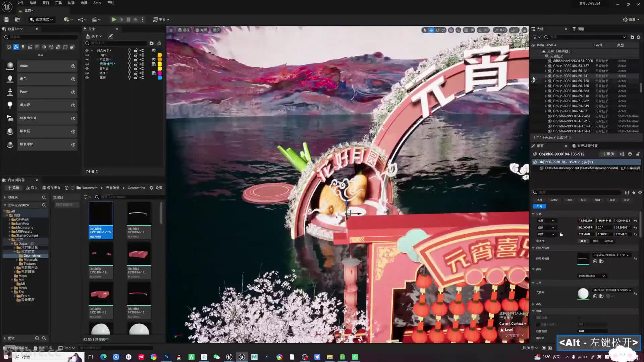The height and width of the screenshot is (362, 644).
Task: Click the pencil edit icon in Levels panel
Action: 111,36
